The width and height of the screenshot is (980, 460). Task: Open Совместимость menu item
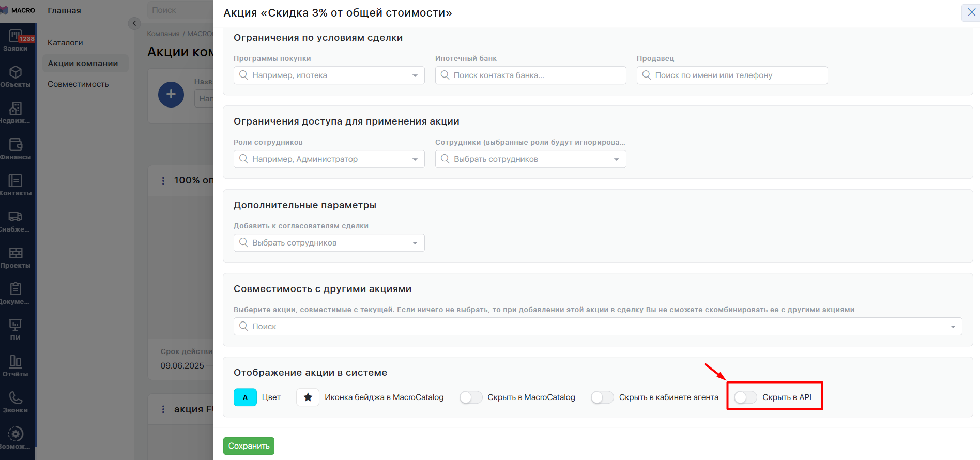[x=78, y=84]
